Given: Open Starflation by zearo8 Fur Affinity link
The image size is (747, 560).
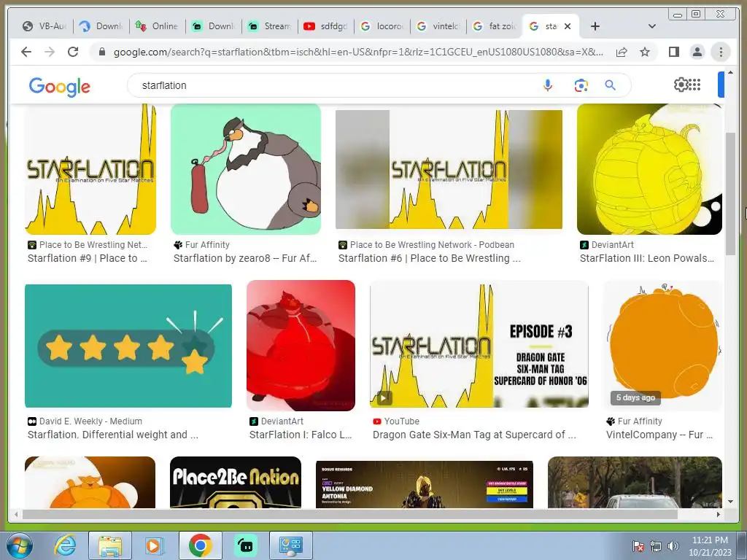Looking at the screenshot, I should [245, 258].
